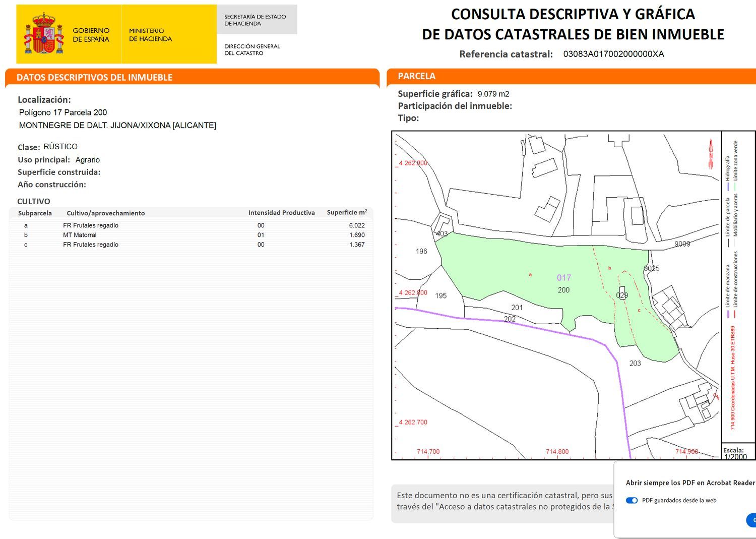Click the northing label 4.262.900
The height and width of the screenshot is (539, 756).
(x=413, y=163)
